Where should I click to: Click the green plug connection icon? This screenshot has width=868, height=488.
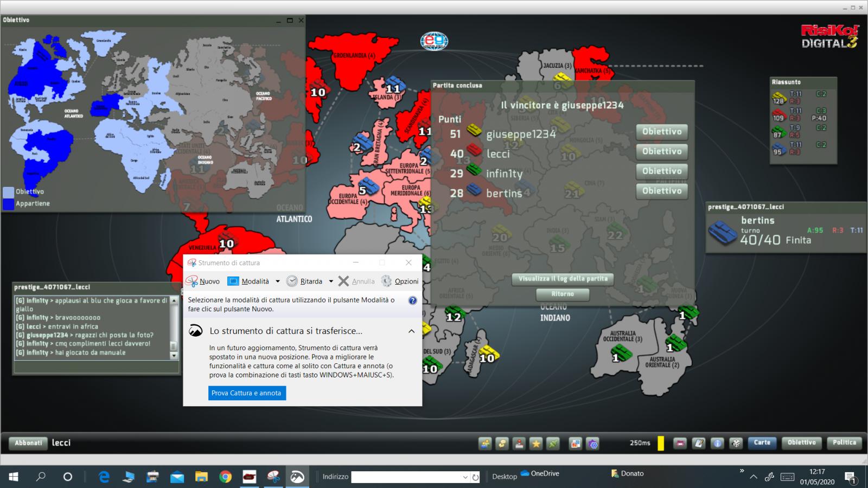click(553, 443)
